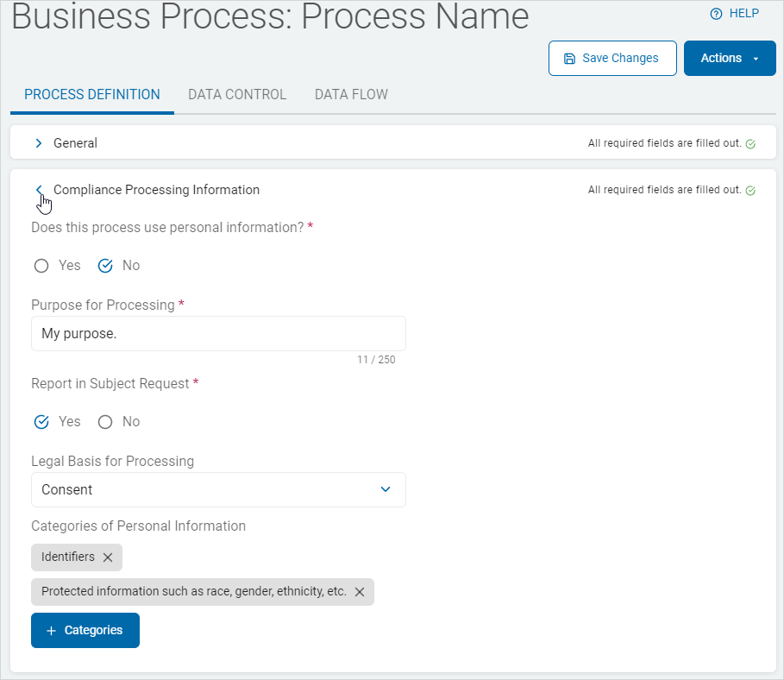Choose No for Report in Subject Request
The height and width of the screenshot is (680, 784).
pyautogui.click(x=105, y=422)
